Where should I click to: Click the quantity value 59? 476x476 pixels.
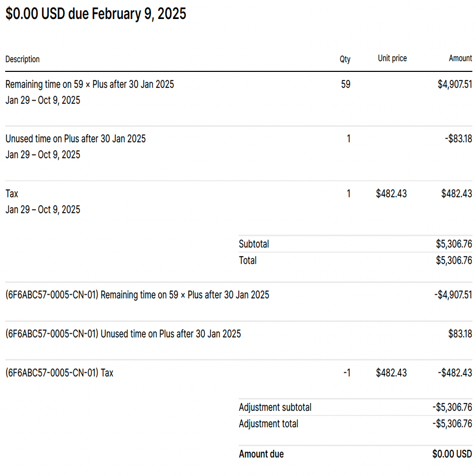(346, 84)
